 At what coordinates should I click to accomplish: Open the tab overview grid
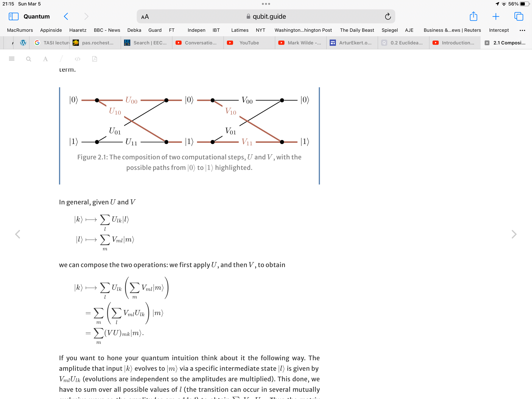[x=519, y=16]
